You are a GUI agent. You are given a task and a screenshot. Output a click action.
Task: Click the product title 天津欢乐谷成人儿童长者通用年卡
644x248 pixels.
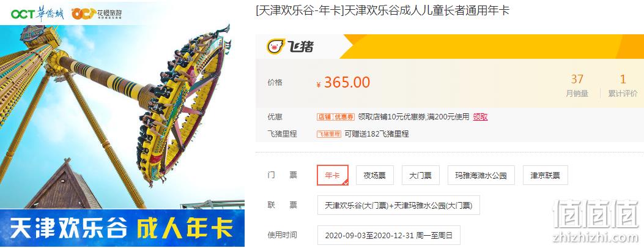tap(426, 10)
